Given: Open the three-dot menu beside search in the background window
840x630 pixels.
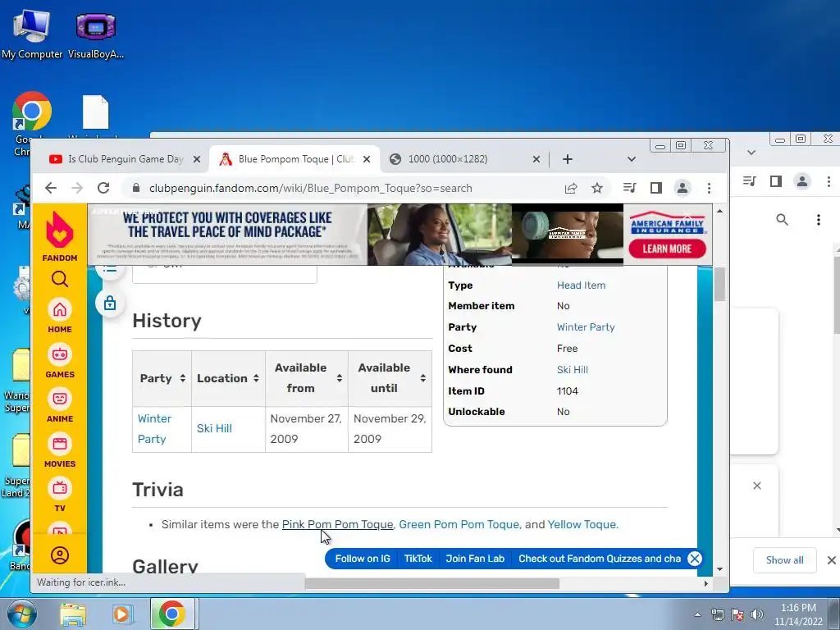Looking at the screenshot, I should click(x=818, y=220).
